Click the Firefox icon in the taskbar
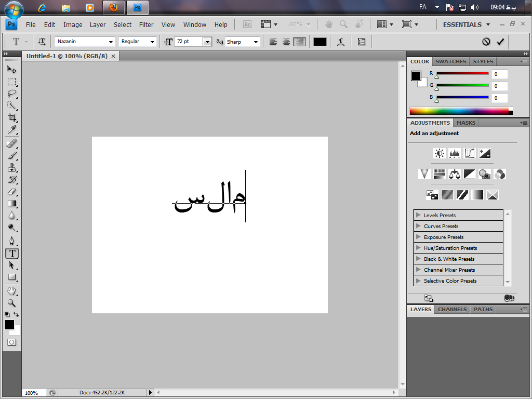Image resolution: width=532 pixels, height=399 pixels. 114,7
